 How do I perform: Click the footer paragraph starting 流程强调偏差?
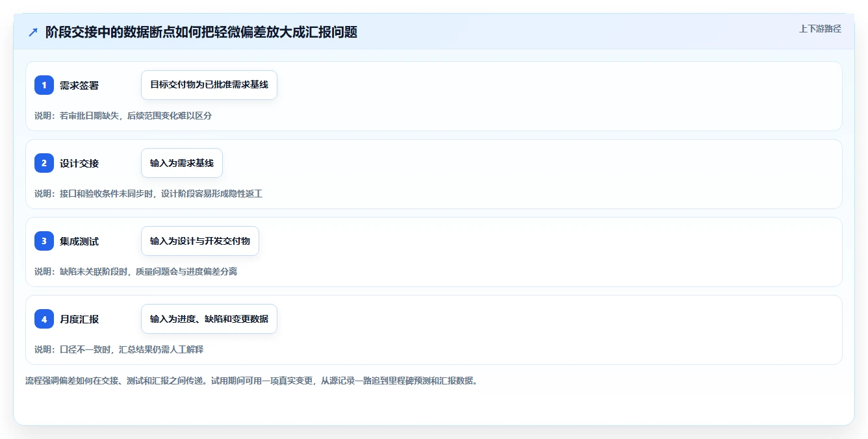click(251, 381)
